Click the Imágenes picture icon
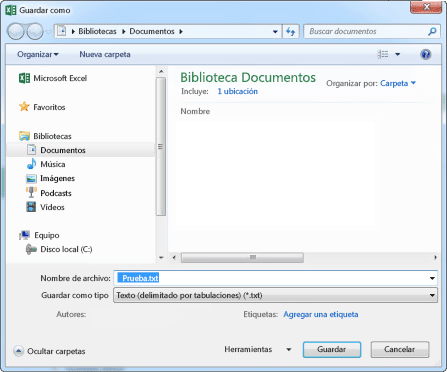The height and width of the screenshot is (372, 447). coord(31,179)
